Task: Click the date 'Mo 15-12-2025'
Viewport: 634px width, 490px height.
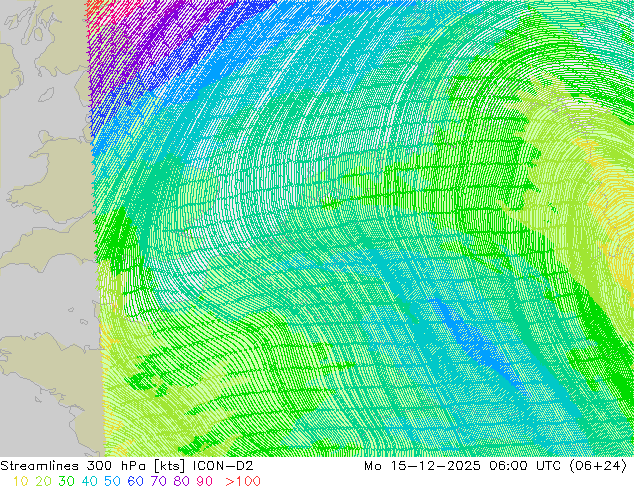Action: (422, 466)
